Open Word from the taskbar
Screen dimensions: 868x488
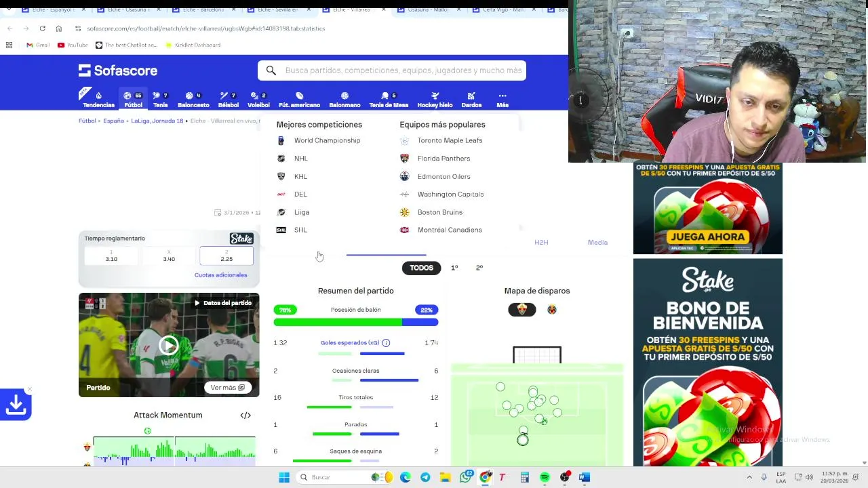(584, 477)
